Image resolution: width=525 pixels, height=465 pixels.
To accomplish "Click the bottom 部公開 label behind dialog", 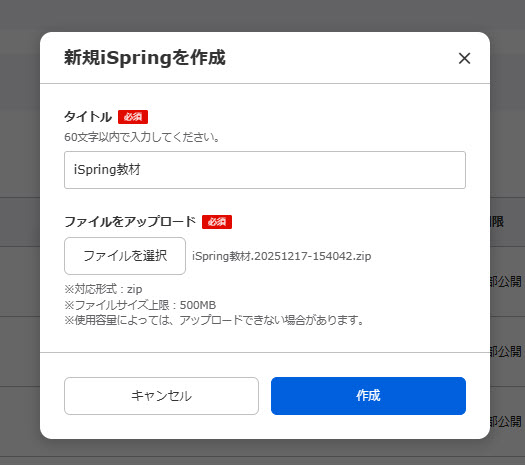I will [506, 421].
